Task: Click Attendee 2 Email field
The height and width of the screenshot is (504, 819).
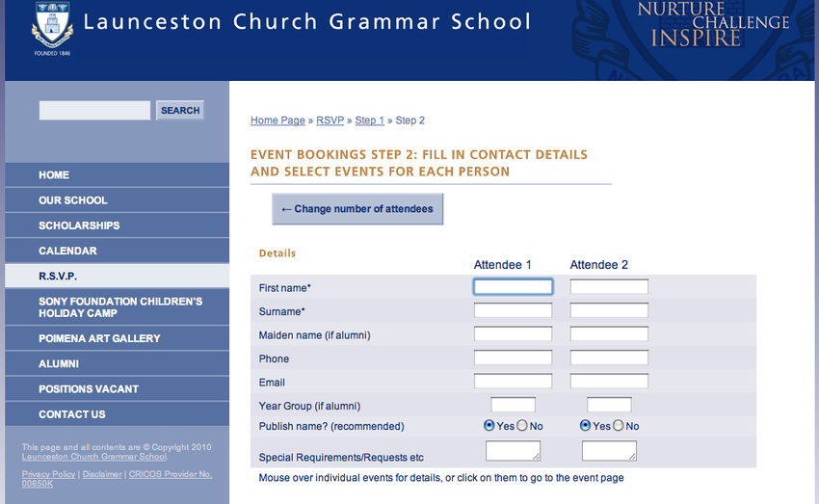Action: 609,381
